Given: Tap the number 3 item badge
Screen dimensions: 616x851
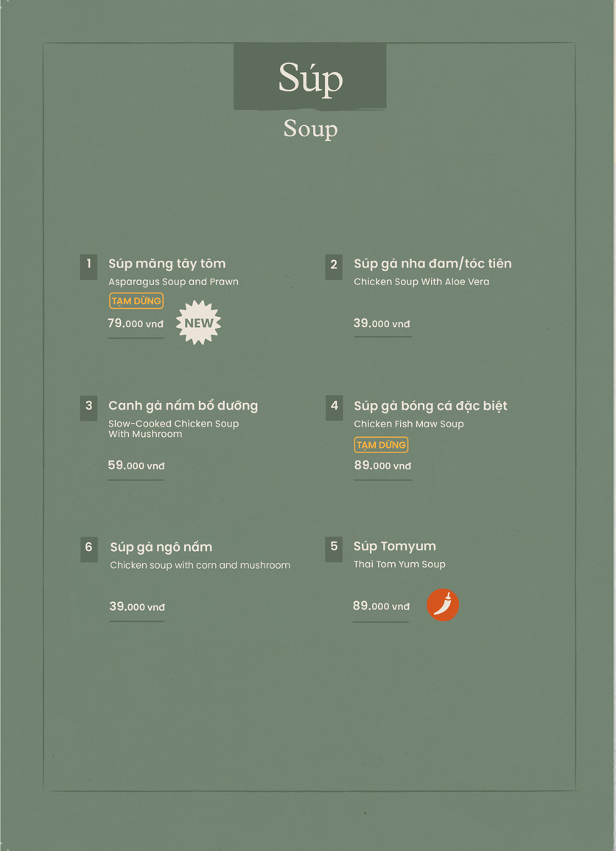Looking at the screenshot, I should [x=88, y=407].
